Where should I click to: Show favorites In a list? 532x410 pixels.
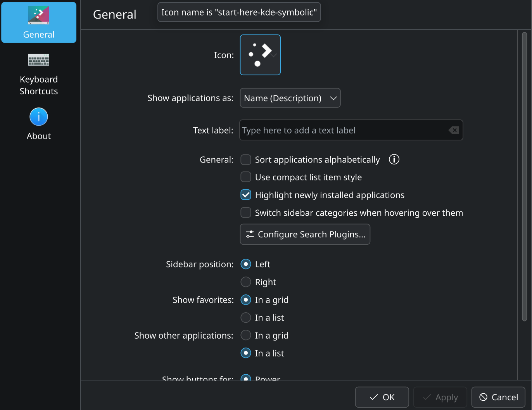[x=246, y=318]
